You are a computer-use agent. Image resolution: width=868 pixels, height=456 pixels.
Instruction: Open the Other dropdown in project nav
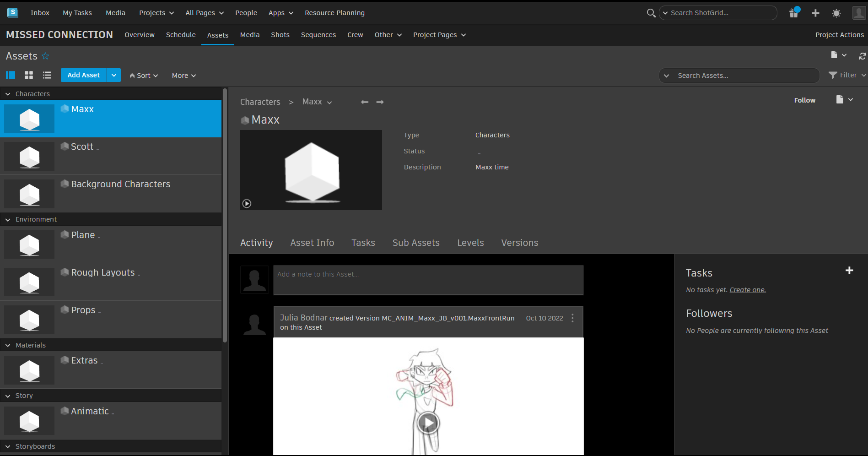tap(388, 35)
